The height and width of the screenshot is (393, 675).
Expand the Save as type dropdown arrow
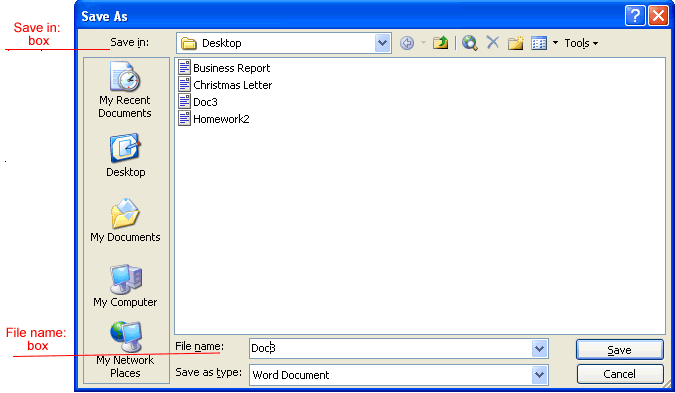539,375
